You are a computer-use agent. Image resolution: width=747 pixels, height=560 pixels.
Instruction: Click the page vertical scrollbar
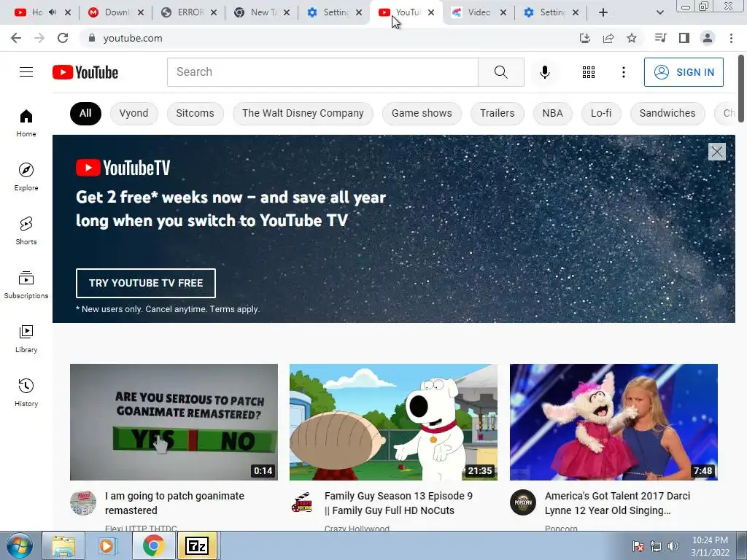point(741,88)
